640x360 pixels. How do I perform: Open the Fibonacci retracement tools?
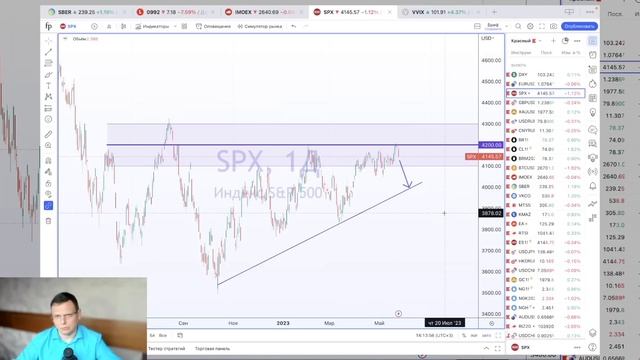click(48, 63)
